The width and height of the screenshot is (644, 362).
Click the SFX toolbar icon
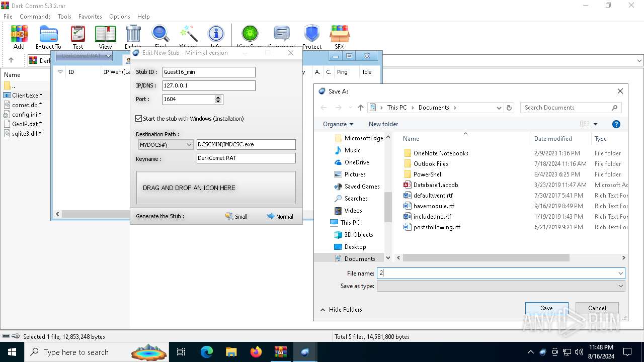point(340,37)
